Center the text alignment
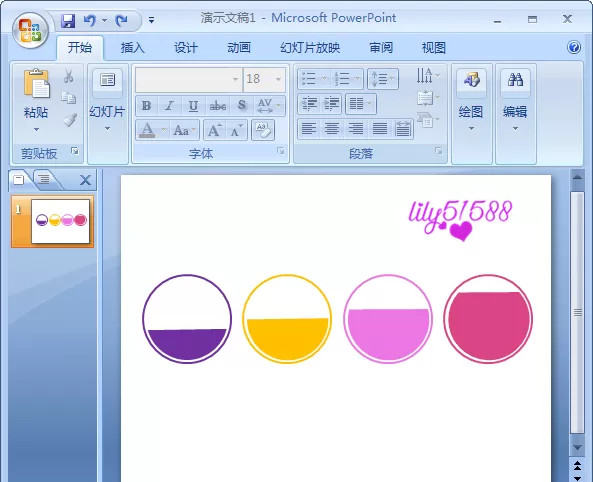Image resolution: width=593 pixels, height=482 pixels. coord(332,129)
